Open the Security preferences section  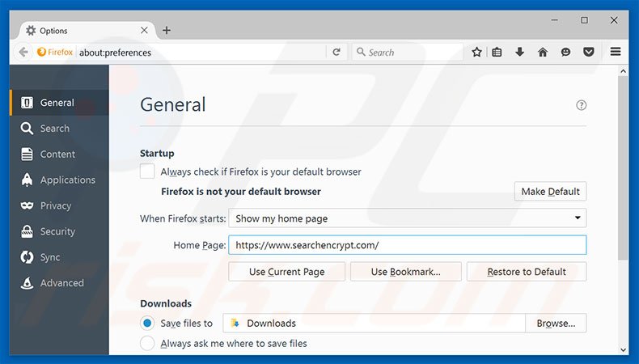coord(60,231)
